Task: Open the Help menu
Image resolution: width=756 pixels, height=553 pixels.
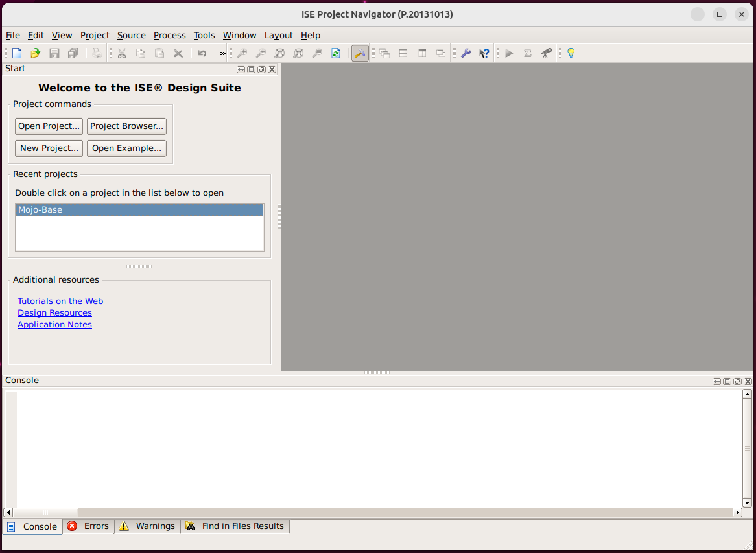Action: point(311,35)
